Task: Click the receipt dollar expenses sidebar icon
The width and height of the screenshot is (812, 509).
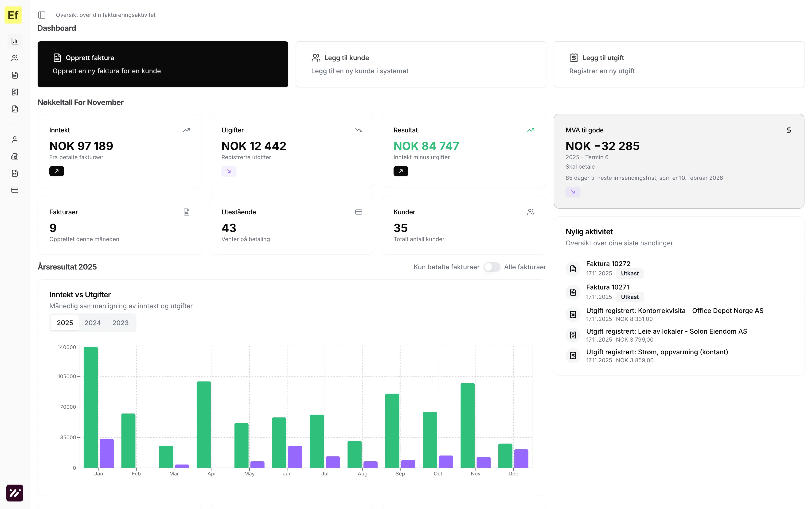Action: tap(15, 92)
